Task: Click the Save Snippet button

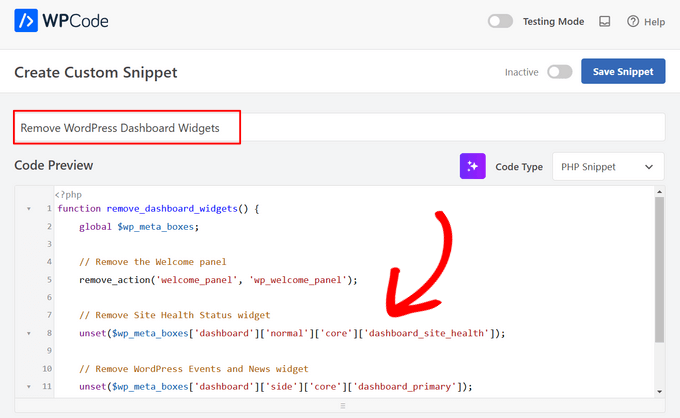Action: tap(623, 72)
